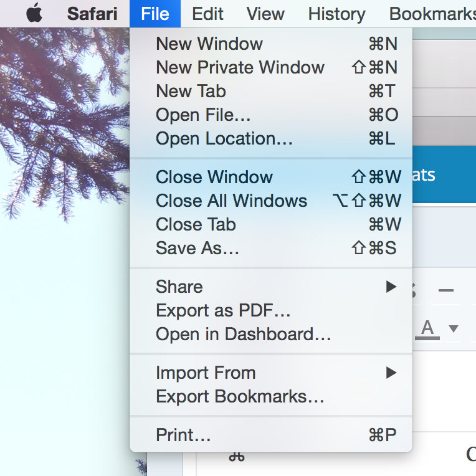Open a New Tab via menu
The image size is (476, 476).
coord(191,91)
